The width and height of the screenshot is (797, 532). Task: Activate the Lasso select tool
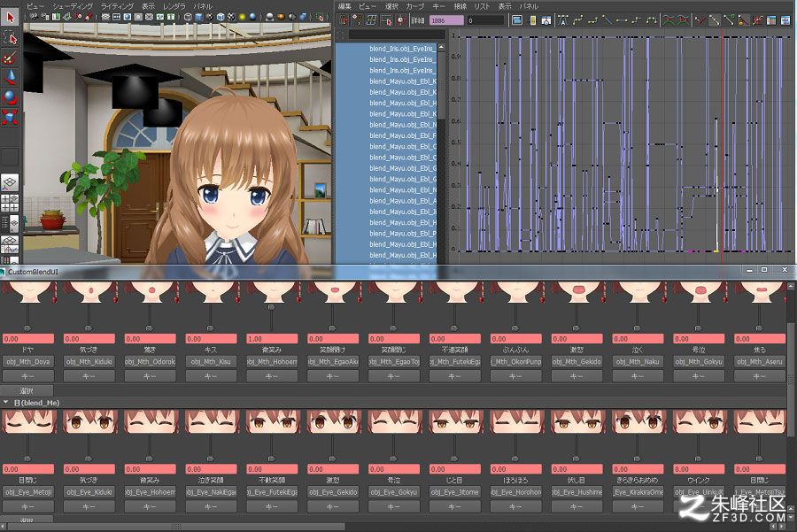point(10,37)
